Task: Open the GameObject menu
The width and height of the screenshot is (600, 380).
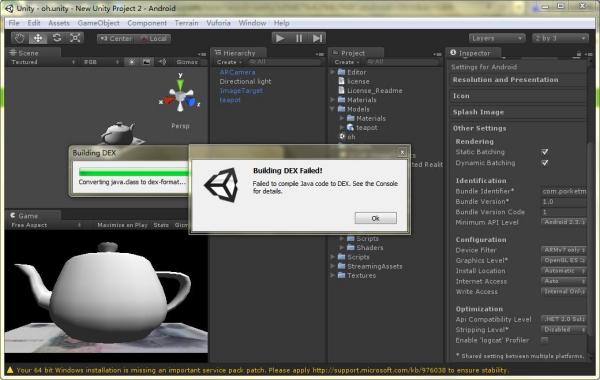Action: (98, 23)
